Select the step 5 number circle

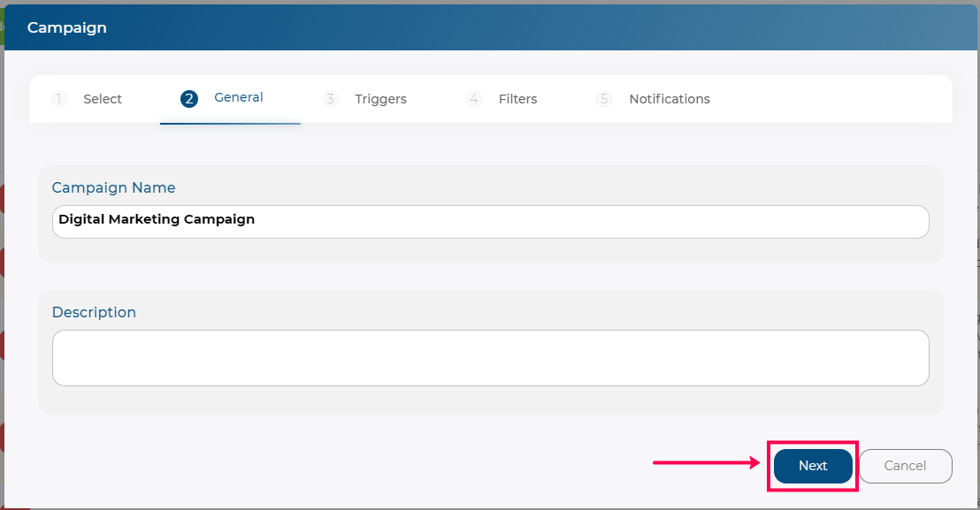point(604,99)
